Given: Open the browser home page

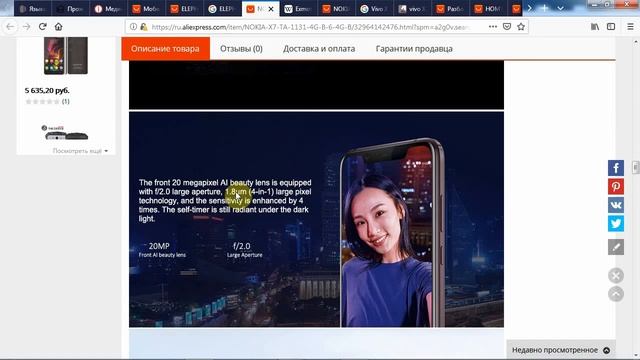Looking at the screenshot, I should click(58, 27).
